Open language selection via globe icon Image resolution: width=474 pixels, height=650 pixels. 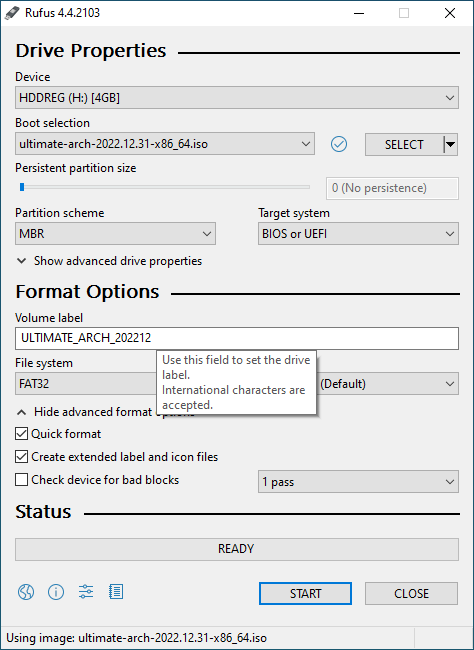(x=26, y=592)
